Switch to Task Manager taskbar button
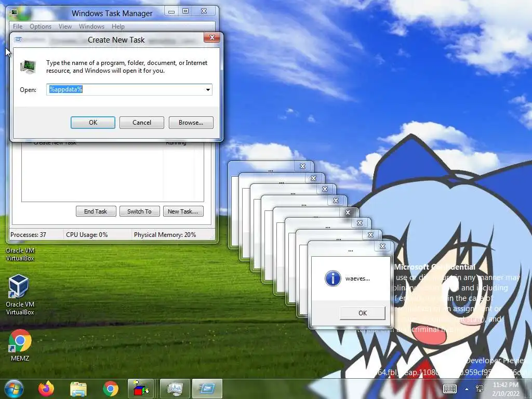 point(175,389)
